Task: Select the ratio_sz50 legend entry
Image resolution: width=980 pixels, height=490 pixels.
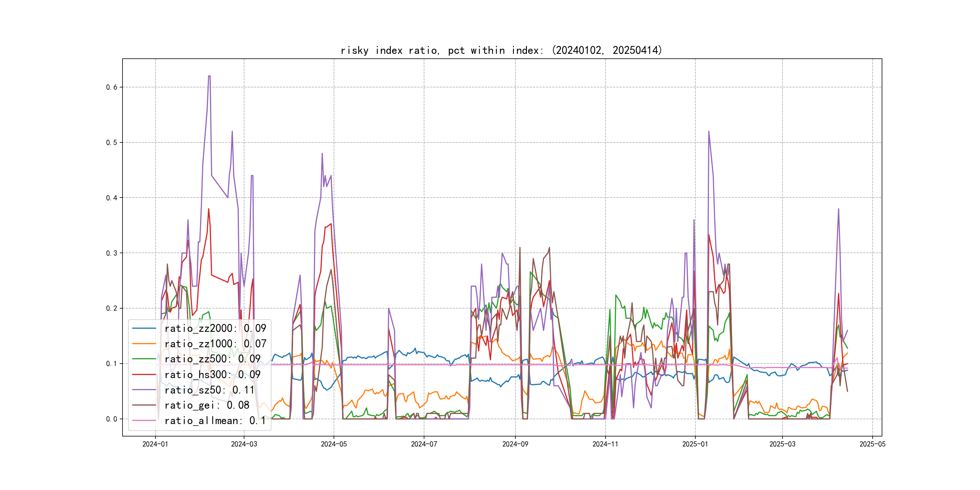Action: click(209, 390)
